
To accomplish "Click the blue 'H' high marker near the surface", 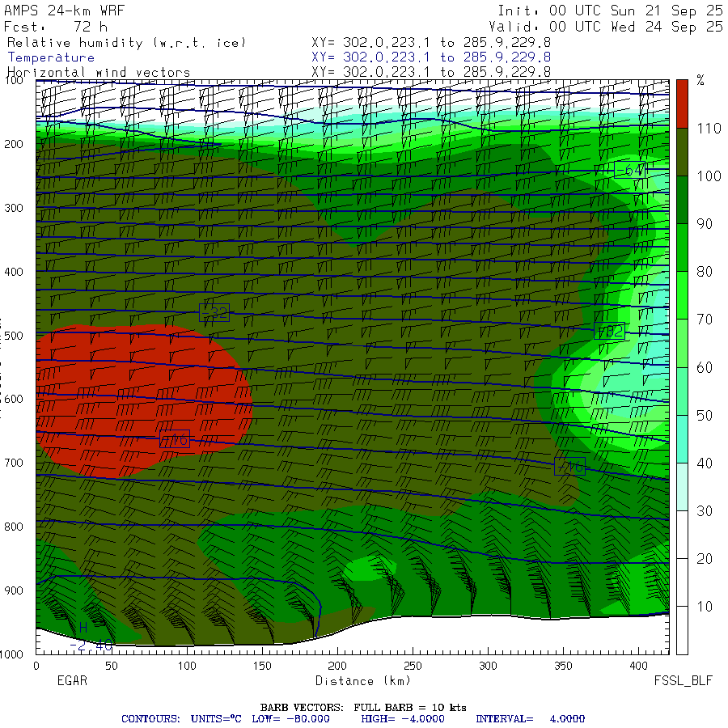I will coord(83,628).
